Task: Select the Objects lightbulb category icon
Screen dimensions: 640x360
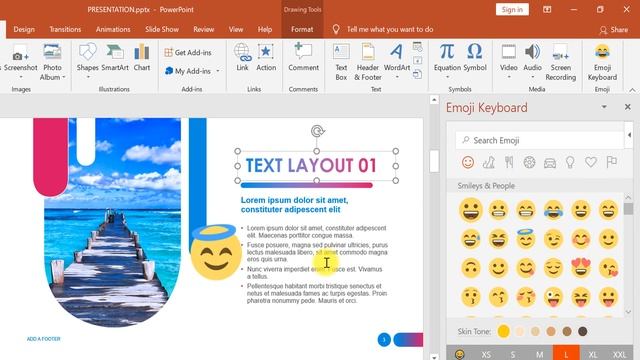Action: pyautogui.click(x=570, y=162)
